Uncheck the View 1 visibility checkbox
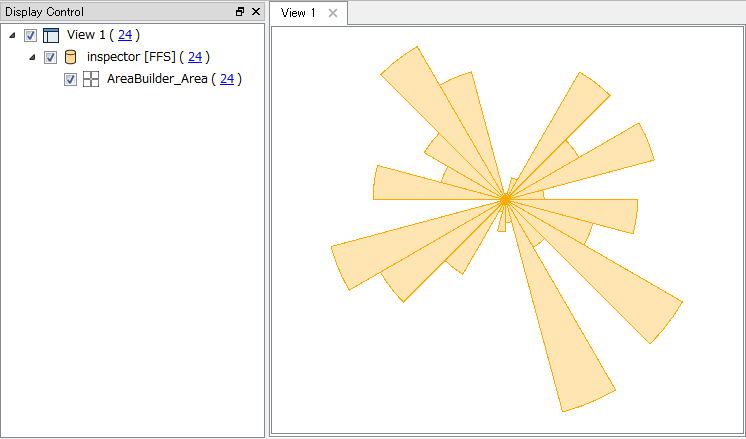Screen dimensions: 746x439 30,35
